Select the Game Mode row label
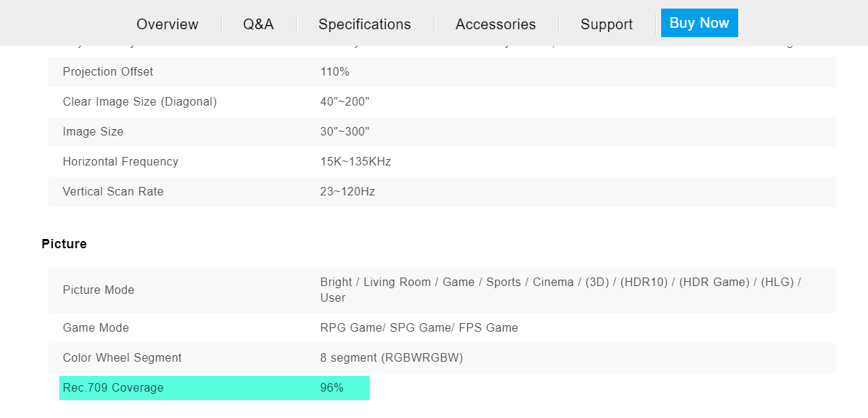Screen dimensions: 868x418 click(x=96, y=328)
